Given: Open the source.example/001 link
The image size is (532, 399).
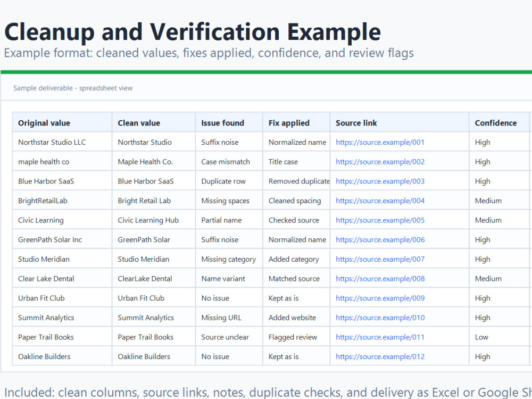Looking at the screenshot, I should 380,142.
